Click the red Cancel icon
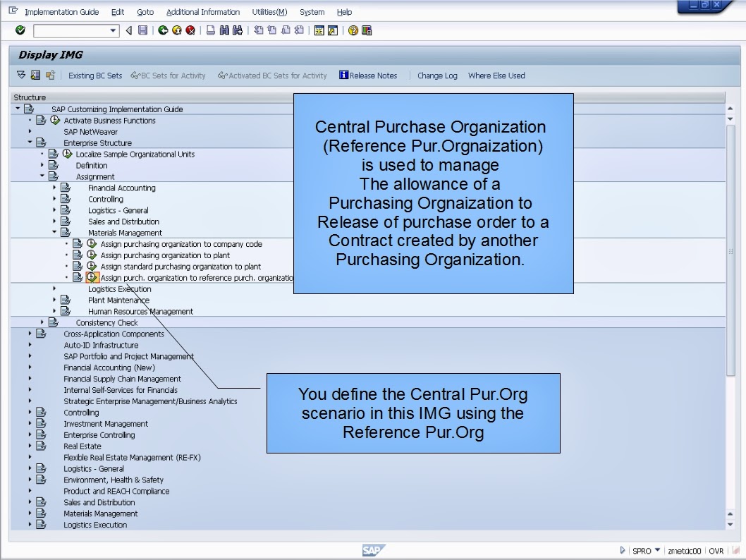Image resolution: width=746 pixels, height=560 pixels. [190, 30]
